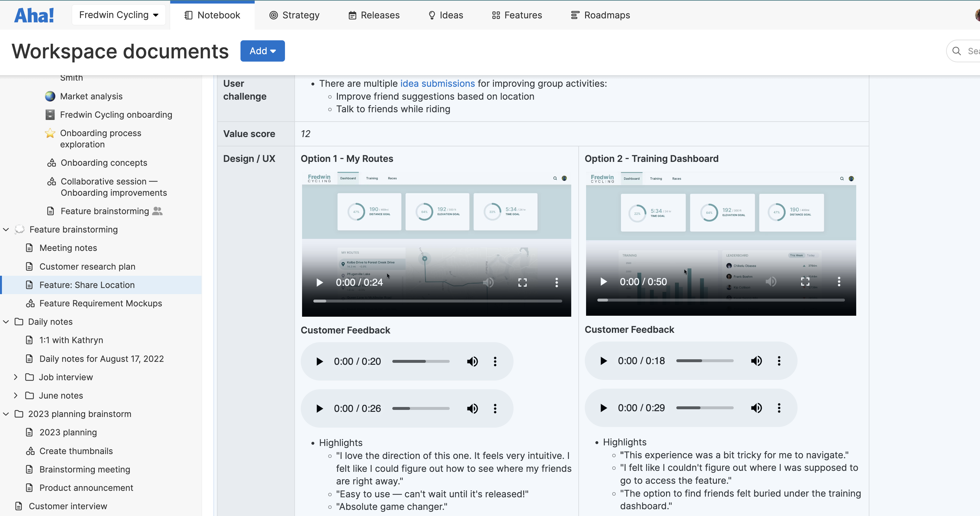
Task: Click the shared users icon on Feature brainstorming
Action: [158, 211]
